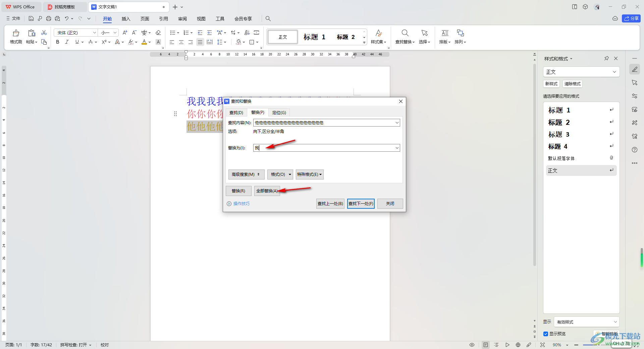This screenshot has height=349, width=644.
Task: Apply Heading 3 style from pane list
Action: (581, 135)
